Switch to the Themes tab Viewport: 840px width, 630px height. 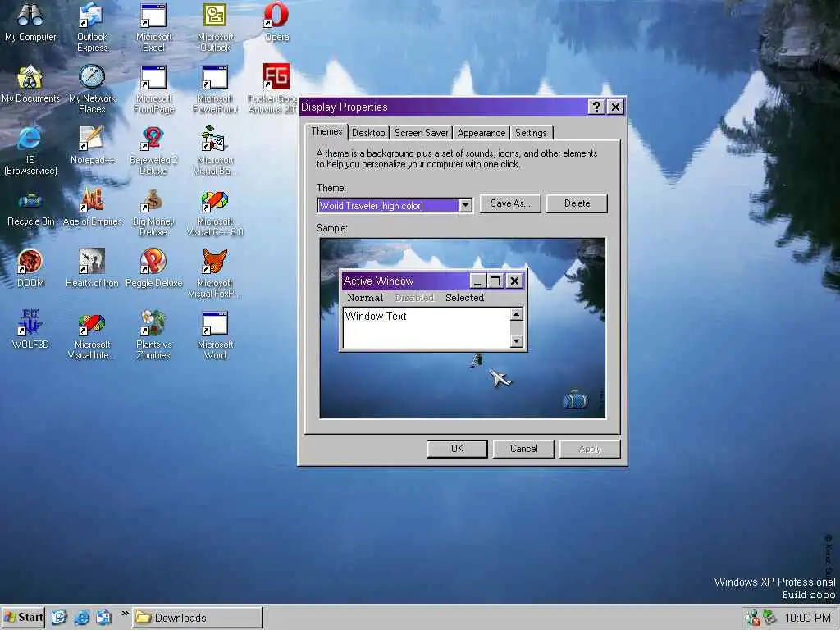326,131
